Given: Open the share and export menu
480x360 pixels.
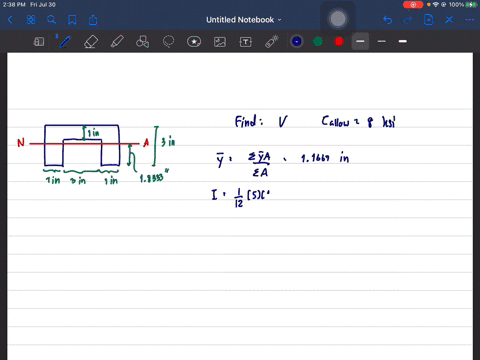Looking at the screenshot, I should (93, 20).
